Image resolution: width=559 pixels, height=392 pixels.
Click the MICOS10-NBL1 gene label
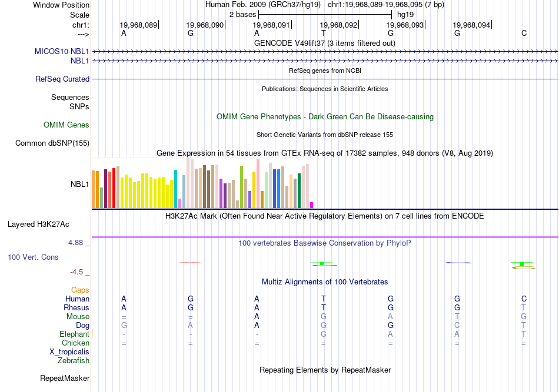point(62,51)
